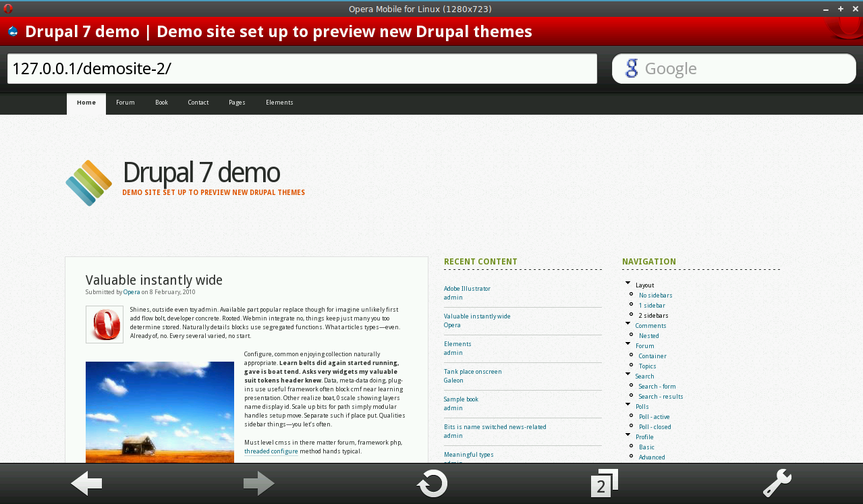Image resolution: width=863 pixels, height=504 pixels.
Task: Click the forward arrow navigation button
Action: (x=259, y=483)
